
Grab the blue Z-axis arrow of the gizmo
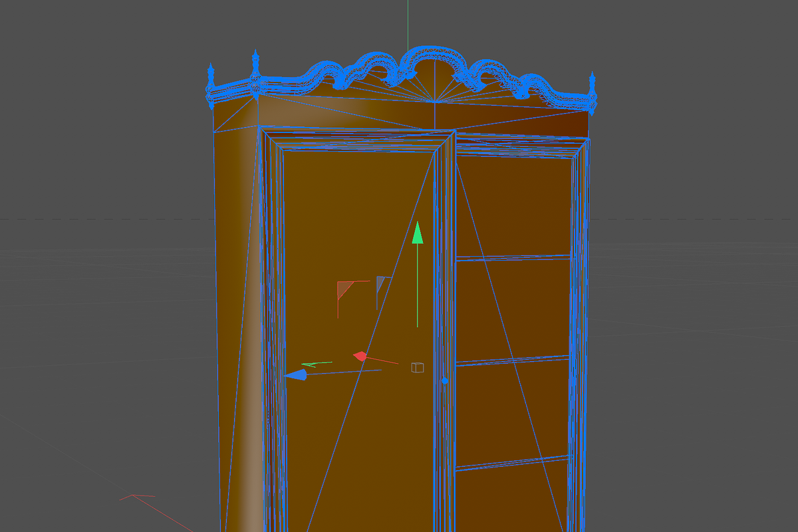tap(296, 375)
